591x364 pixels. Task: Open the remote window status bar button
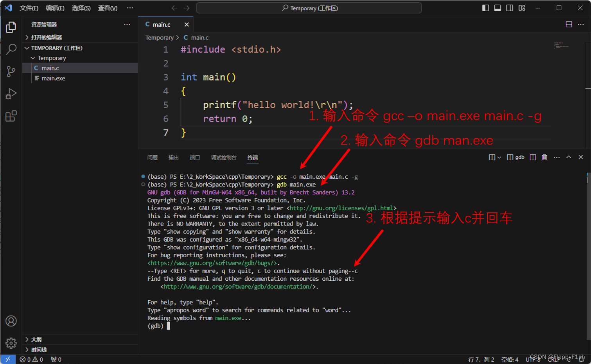click(8, 359)
